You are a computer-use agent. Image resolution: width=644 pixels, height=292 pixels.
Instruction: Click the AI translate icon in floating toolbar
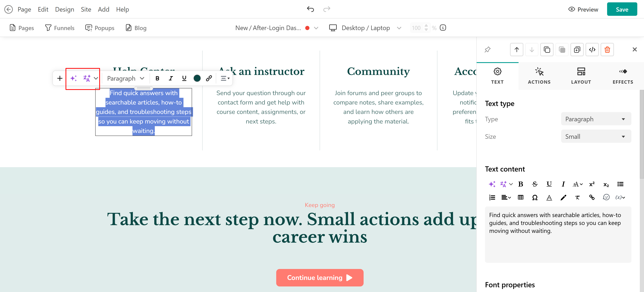(87, 78)
